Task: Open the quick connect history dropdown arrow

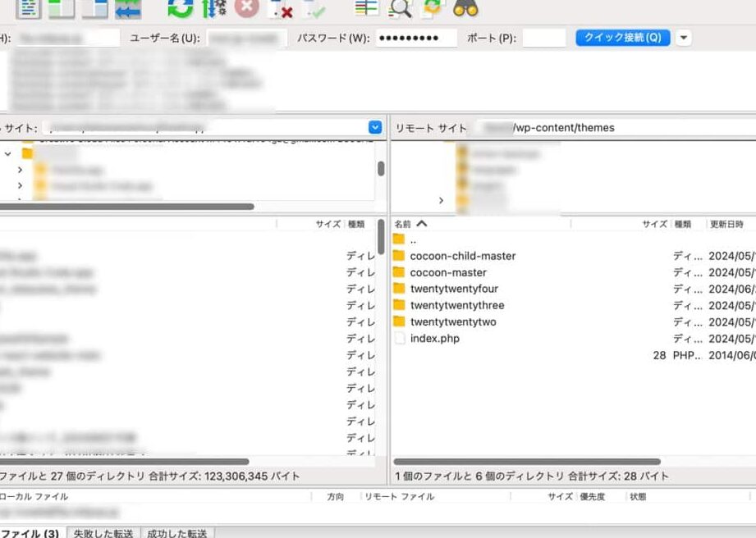Action: pyautogui.click(x=684, y=38)
